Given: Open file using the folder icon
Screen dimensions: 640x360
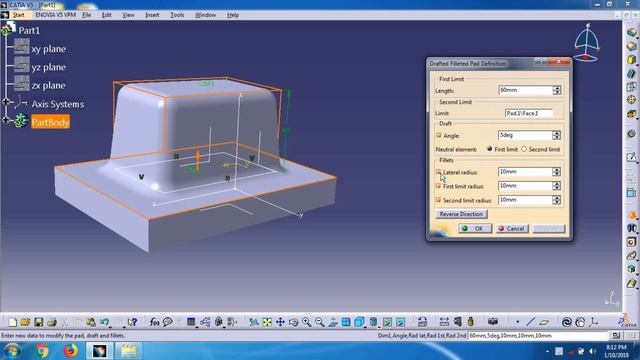Looking at the screenshot, I should pos(25,322).
